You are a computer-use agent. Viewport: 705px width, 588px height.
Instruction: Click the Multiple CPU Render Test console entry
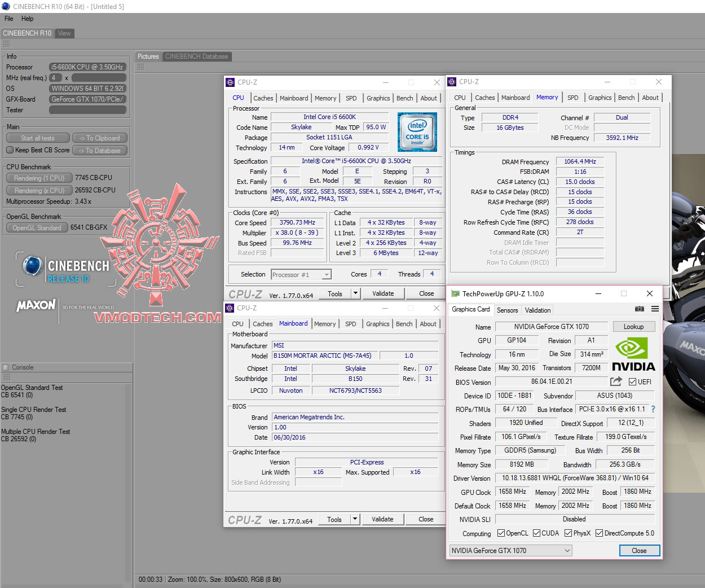[x=36, y=435]
